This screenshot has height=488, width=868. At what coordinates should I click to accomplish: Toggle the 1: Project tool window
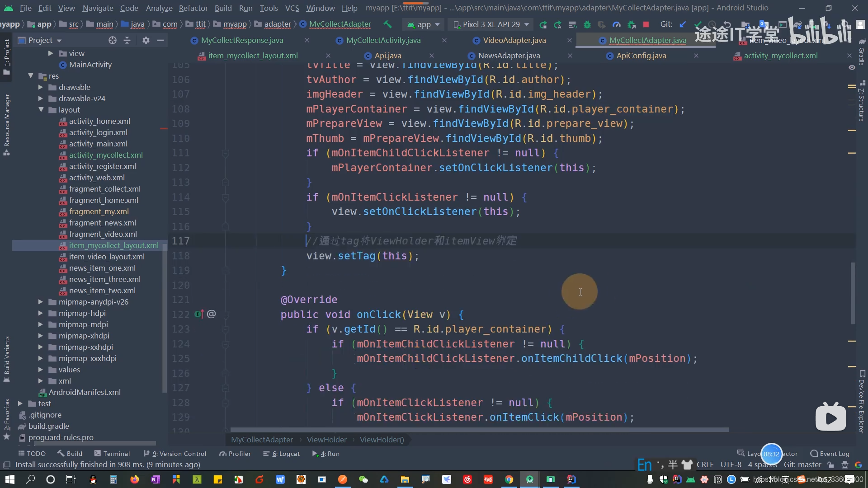point(7,57)
